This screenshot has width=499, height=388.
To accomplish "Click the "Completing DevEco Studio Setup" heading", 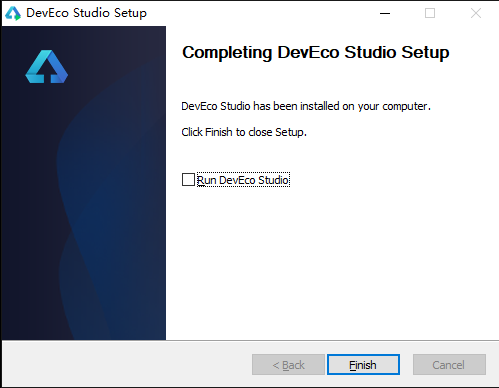I will click(x=316, y=53).
